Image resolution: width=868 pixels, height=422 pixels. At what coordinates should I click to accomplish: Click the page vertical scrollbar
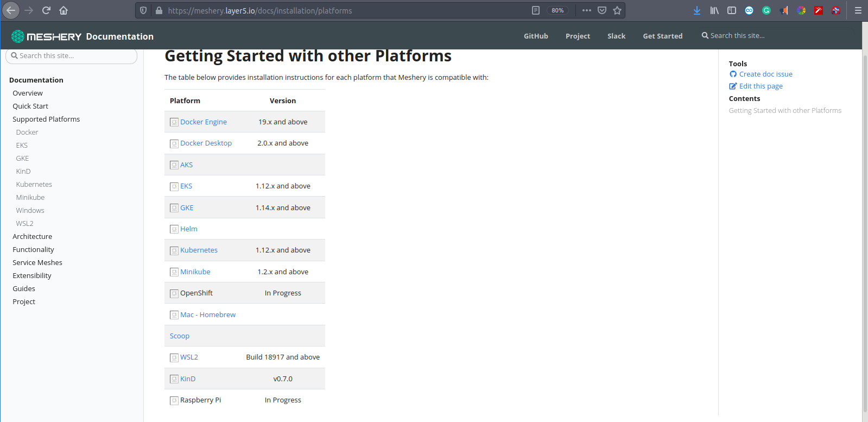coord(865,234)
